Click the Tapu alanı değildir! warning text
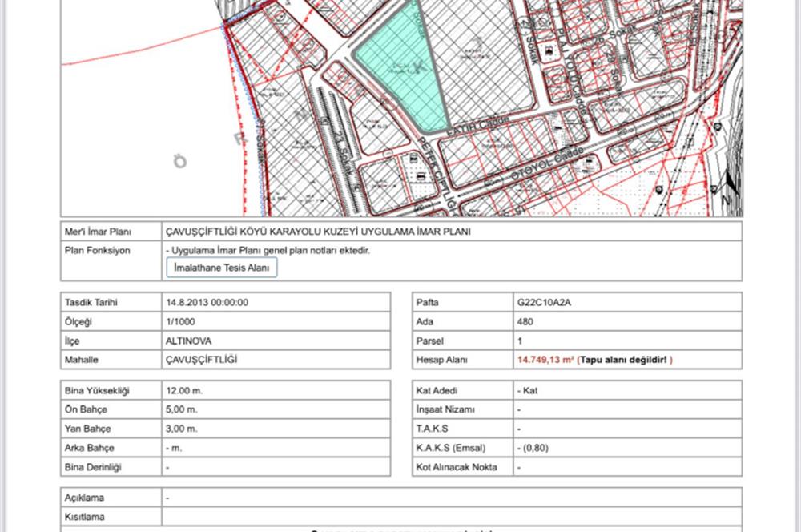The height and width of the screenshot is (532, 801). [623, 360]
